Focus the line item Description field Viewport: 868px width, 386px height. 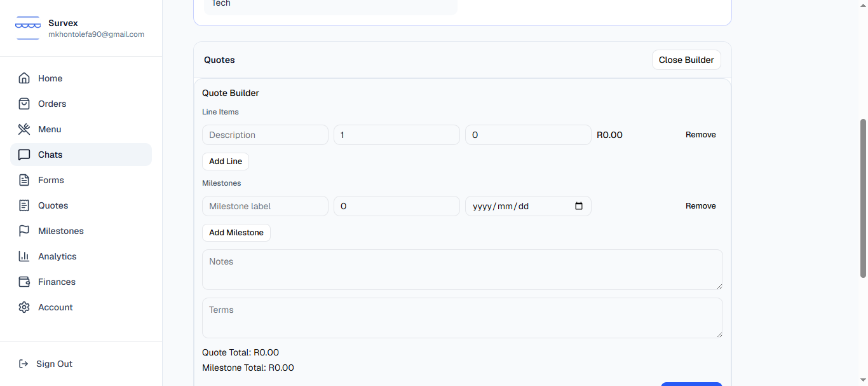265,135
